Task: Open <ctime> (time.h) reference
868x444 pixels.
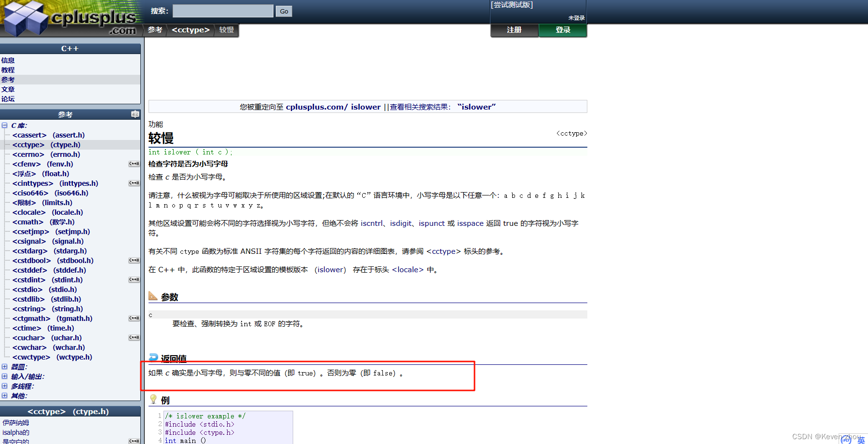Action: pyautogui.click(x=43, y=328)
